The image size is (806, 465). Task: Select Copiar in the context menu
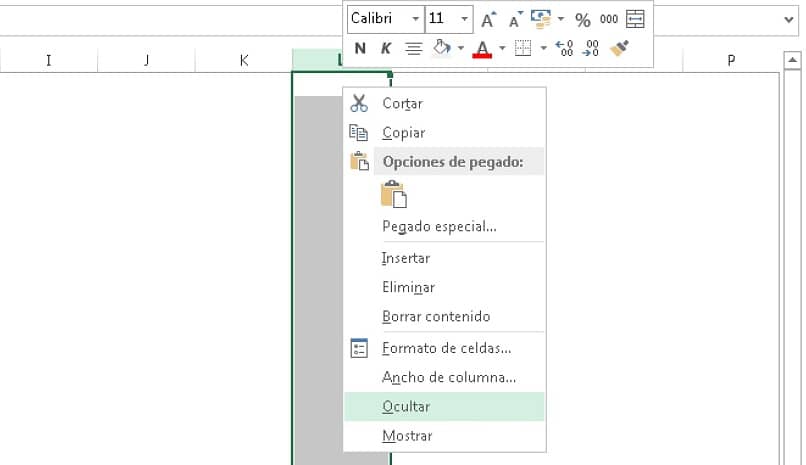(403, 132)
